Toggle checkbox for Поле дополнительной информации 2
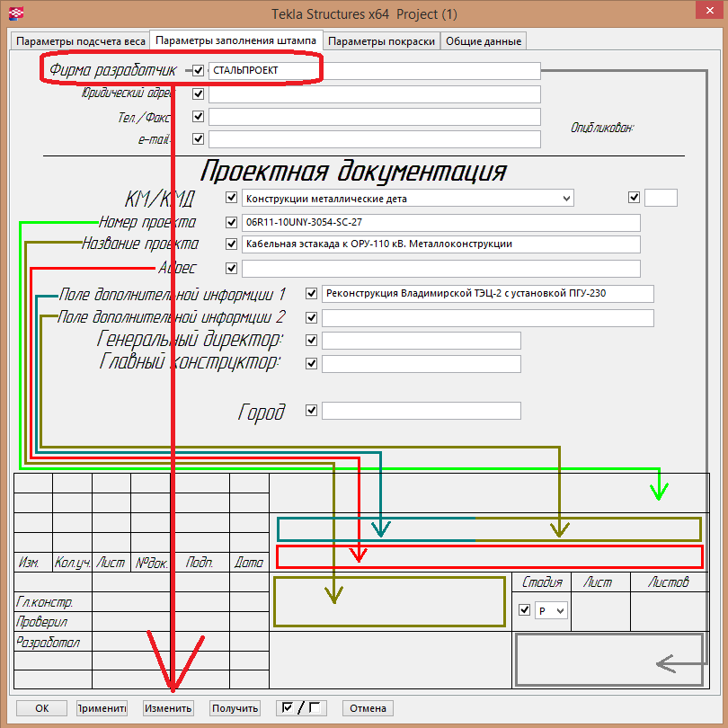Viewport: 728px width, 728px height. (312, 317)
